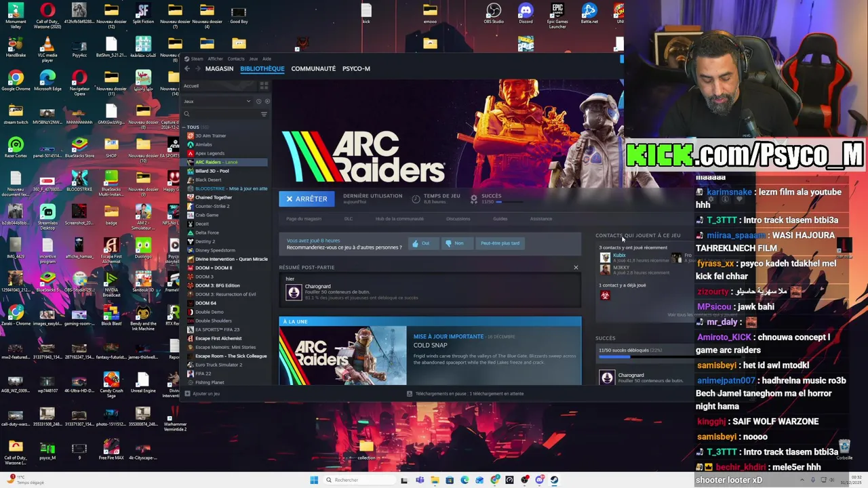The height and width of the screenshot is (488, 868).
Task: Open the Contacts menu
Action: point(236,59)
